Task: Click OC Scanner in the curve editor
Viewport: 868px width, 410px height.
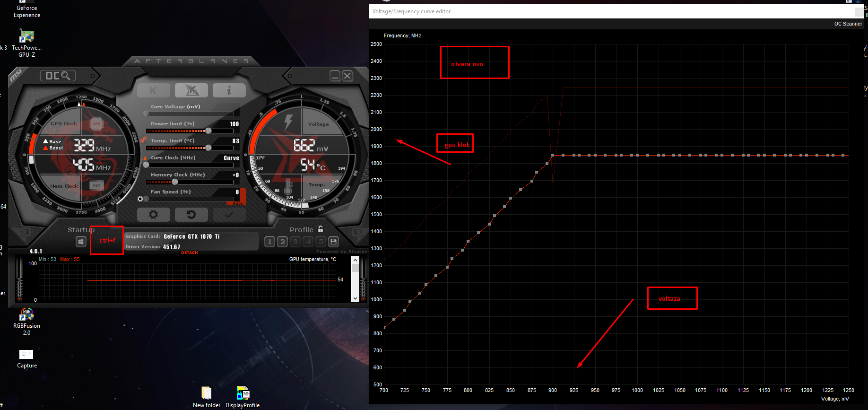Action: (x=848, y=24)
